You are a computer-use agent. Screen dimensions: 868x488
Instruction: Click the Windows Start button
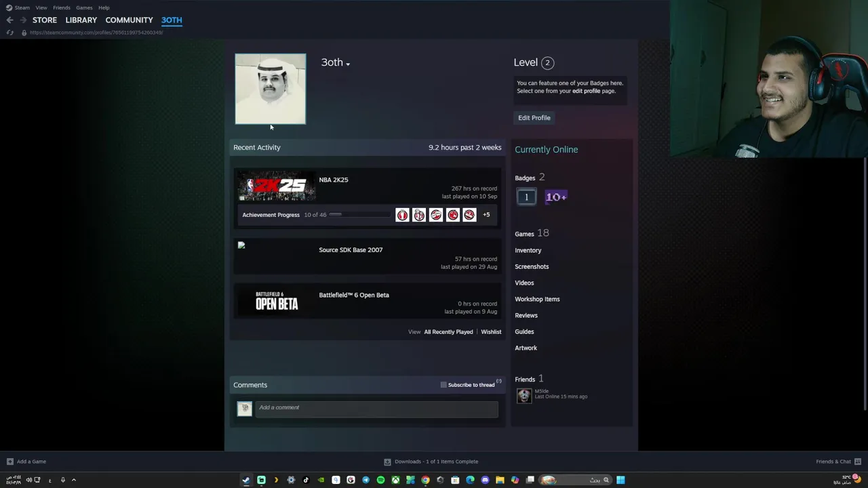tap(620, 480)
